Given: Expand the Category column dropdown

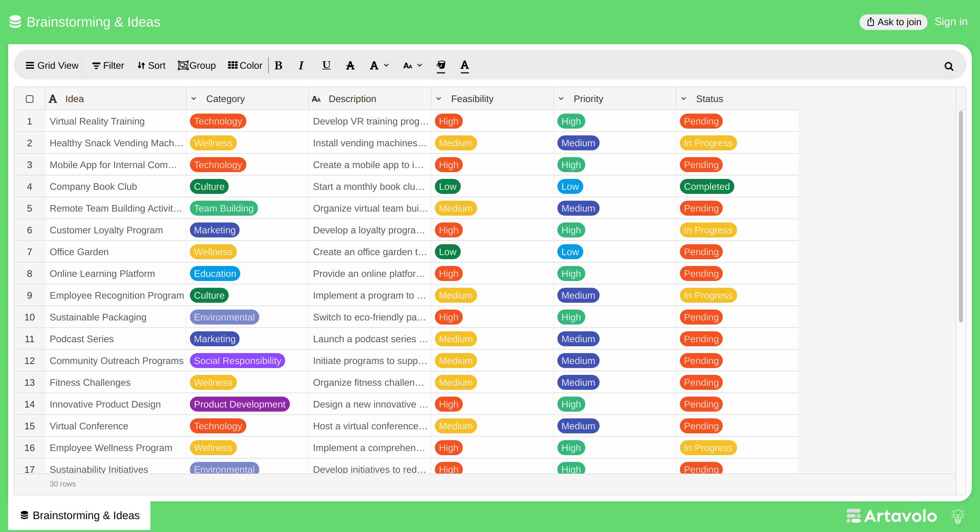Looking at the screenshot, I should (x=194, y=99).
